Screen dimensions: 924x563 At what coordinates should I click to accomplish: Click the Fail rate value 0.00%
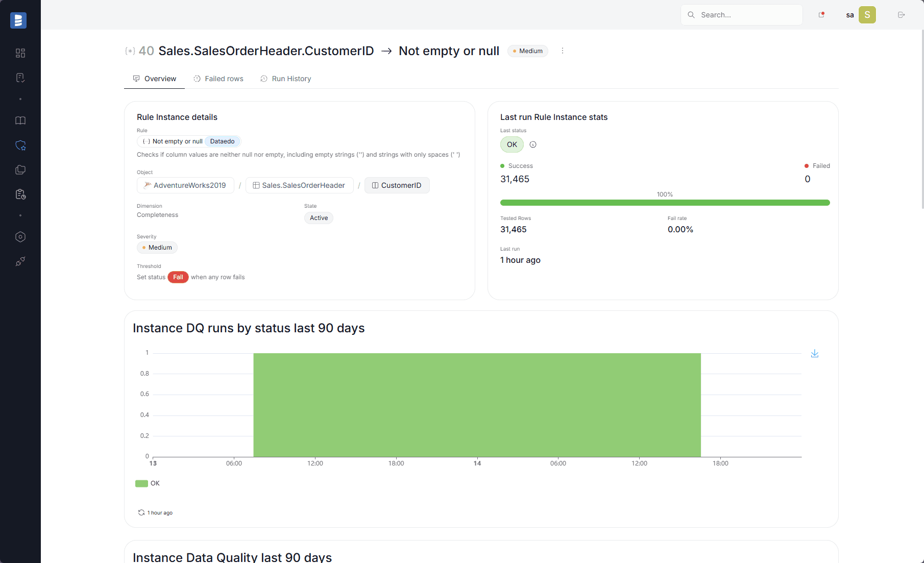pos(680,230)
